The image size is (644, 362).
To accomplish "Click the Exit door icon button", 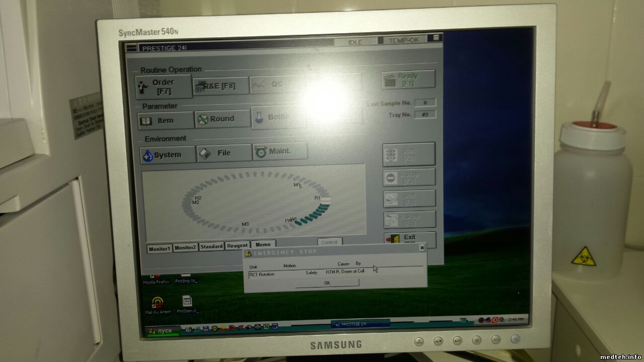I will pos(409,238).
